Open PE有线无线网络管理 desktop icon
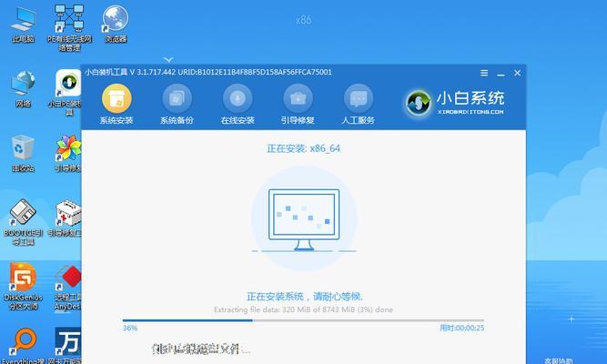607x364 pixels. (69, 28)
